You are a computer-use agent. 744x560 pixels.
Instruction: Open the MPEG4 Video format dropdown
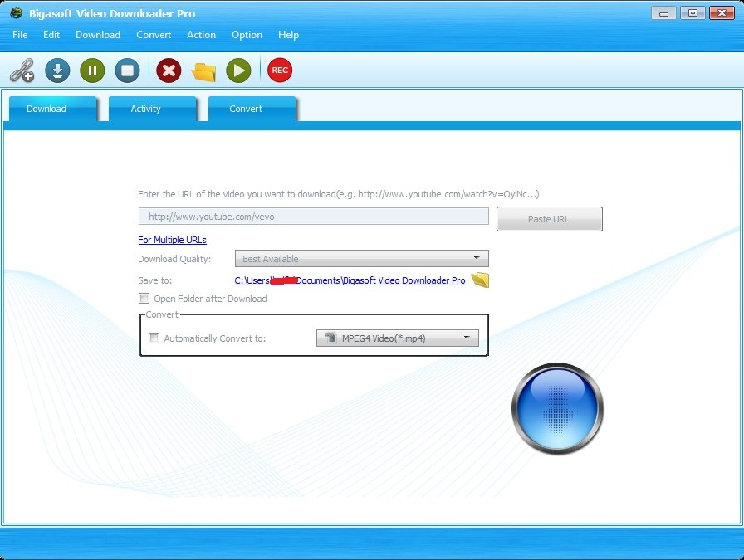pos(398,338)
